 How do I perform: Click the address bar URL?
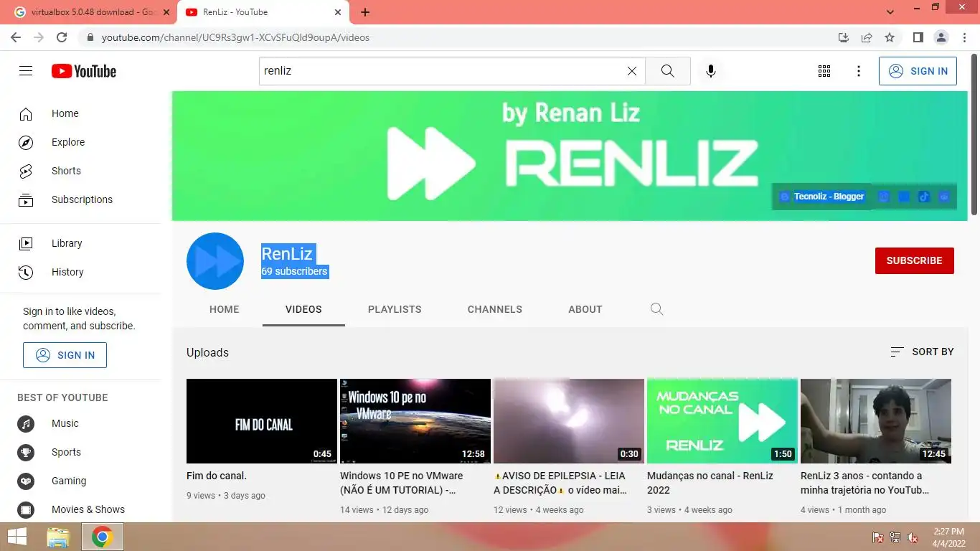click(235, 37)
